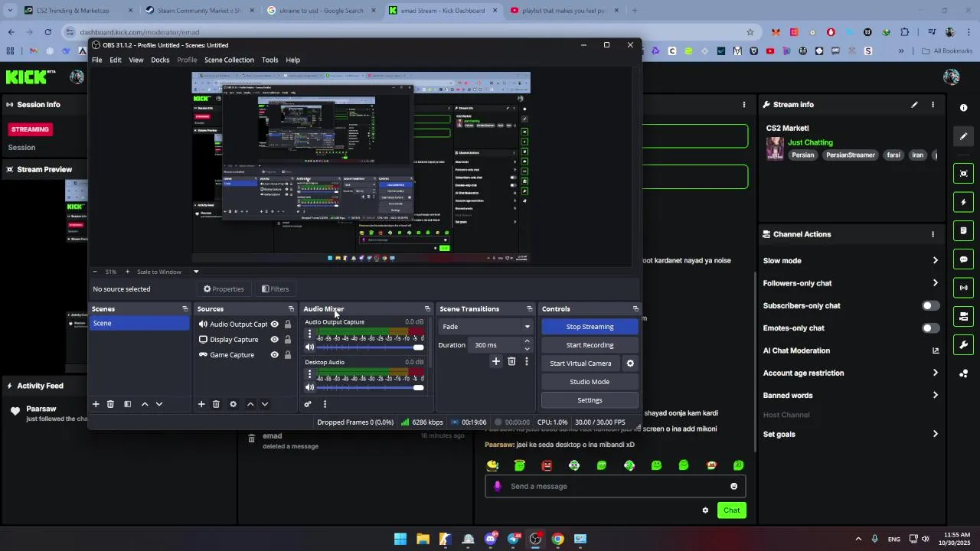The image size is (980, 551).
Task: Open the Fade transition dropdown
Action: pos(485,327)
